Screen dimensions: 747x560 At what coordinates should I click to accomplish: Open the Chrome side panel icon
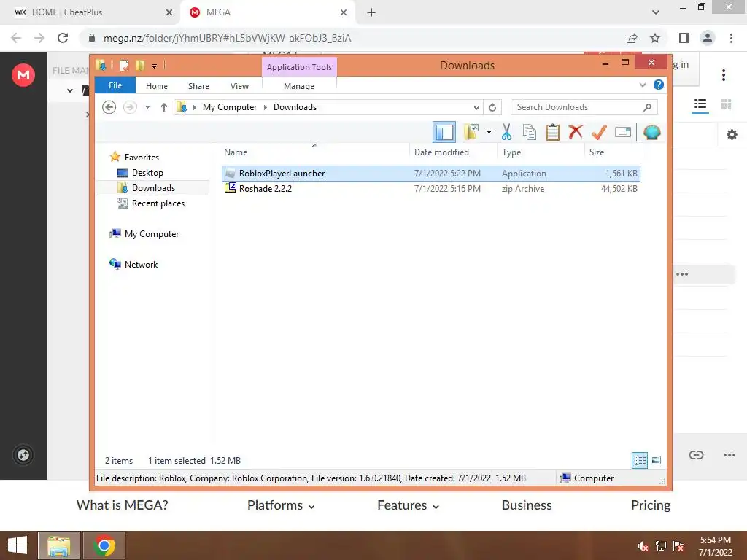click(x=684, y=38)
